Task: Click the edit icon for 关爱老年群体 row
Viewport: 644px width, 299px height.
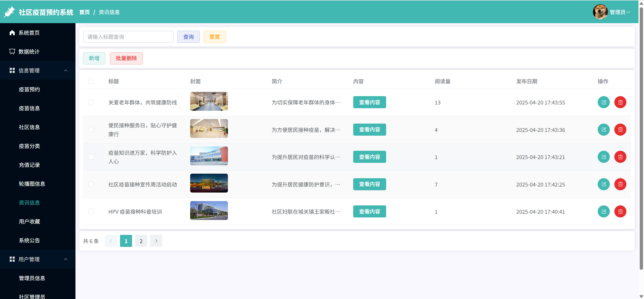Action: tap(603, 102)
